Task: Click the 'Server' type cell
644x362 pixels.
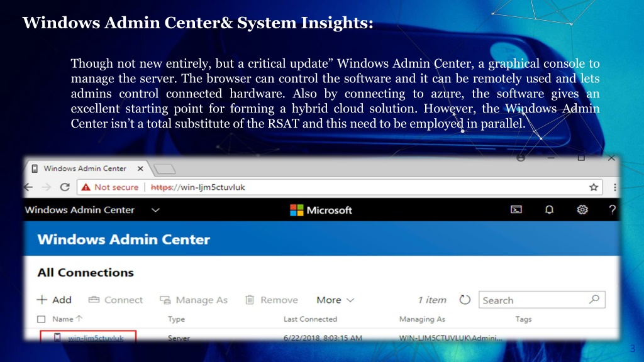Action: pos(179,337)
